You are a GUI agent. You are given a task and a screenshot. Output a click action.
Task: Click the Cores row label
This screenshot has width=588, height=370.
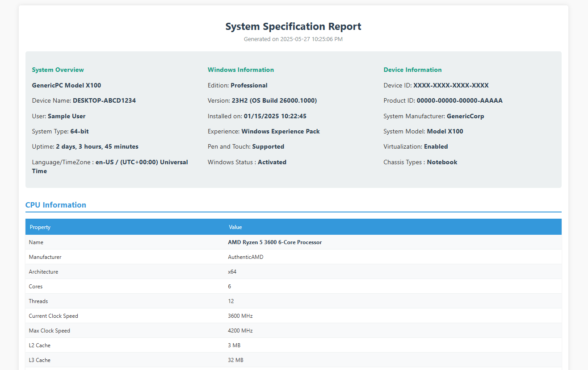pos(36,287)
